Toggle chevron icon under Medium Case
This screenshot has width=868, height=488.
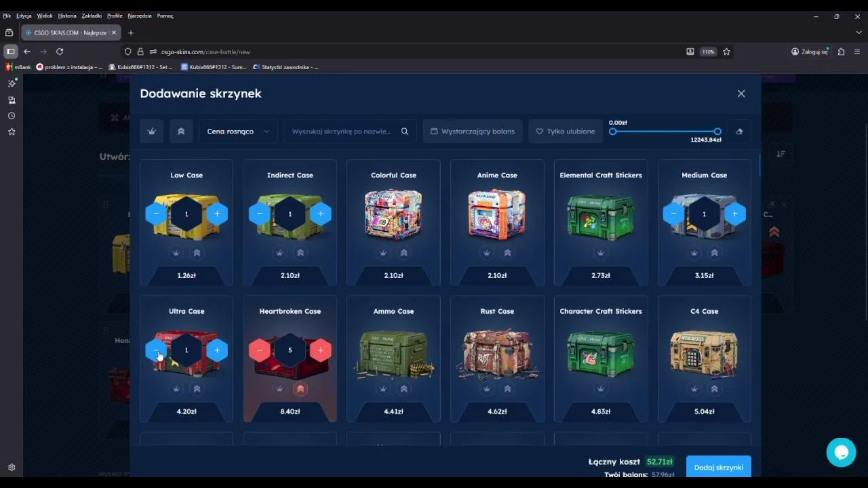click(x=715, y=253)
